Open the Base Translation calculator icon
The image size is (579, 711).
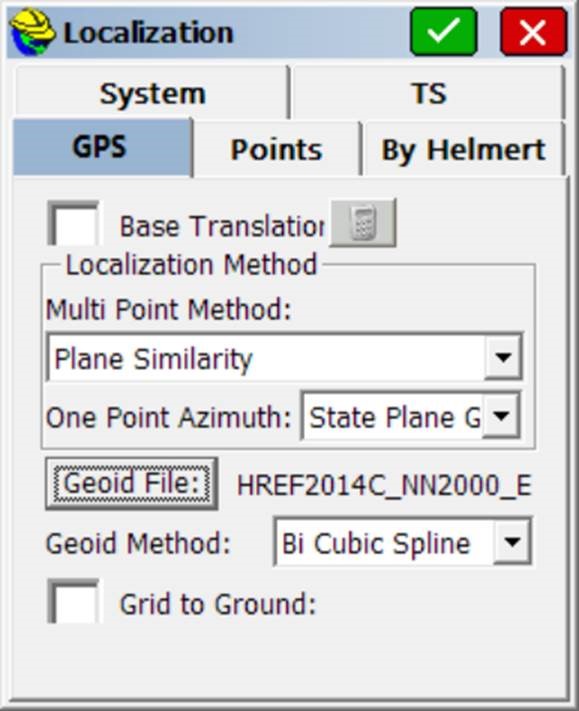pyautogui.click(x=362, y=223)
